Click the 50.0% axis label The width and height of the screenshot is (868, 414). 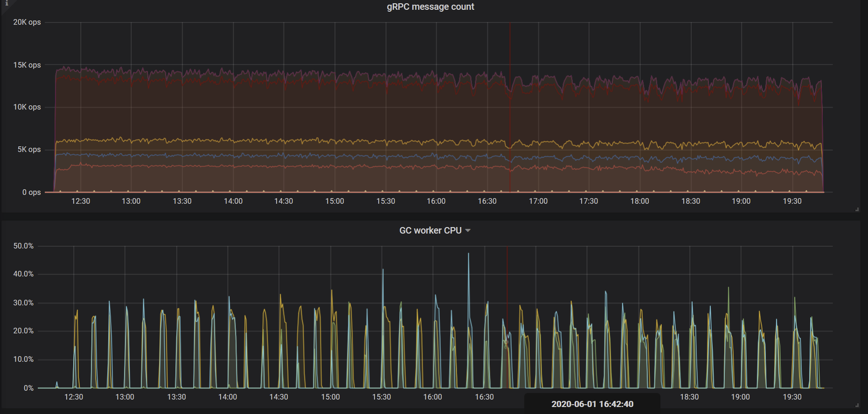[23, 246]
